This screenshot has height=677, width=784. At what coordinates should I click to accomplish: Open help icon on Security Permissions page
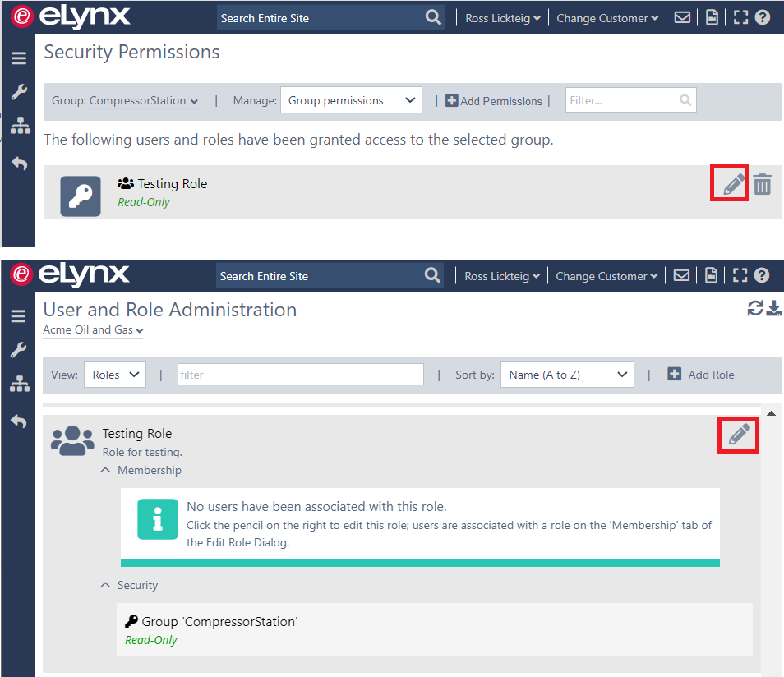pyautogui.click(x=762, y=17)
